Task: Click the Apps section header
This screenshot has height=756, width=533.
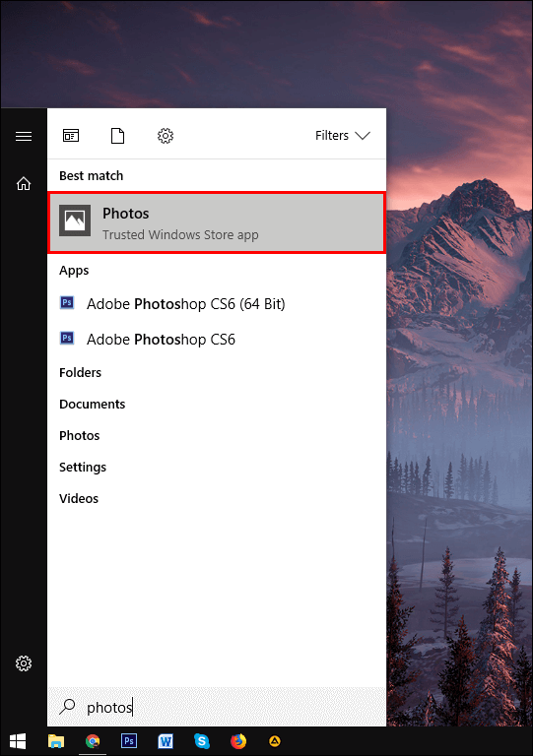Action: tap(74, 271)
